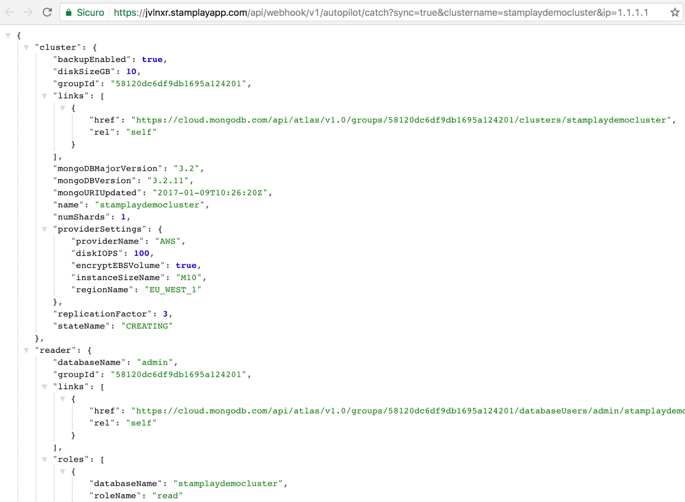Click the "providerSettings" key label
The width and height of the screenshot is (685, 502).
tap(100, 229)
